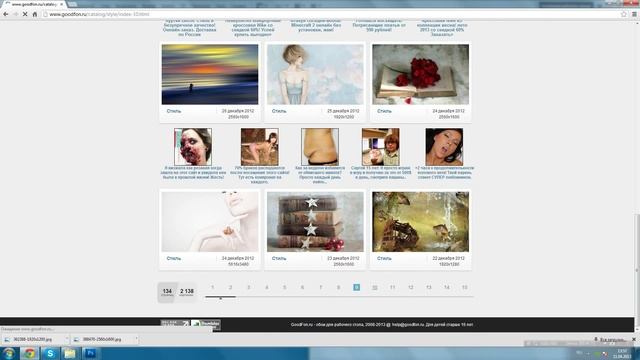640x360 pixels.
Task: Click help@goodfon.ru email in footer
Action: 407,325
